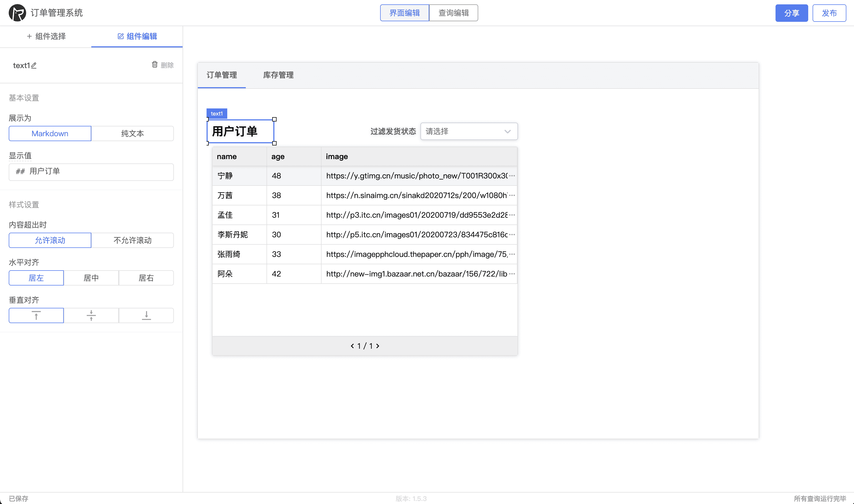Click the 过滤发货状态 label
The width and height of the screenshot is (854, 504).
(x=393, y=131)
